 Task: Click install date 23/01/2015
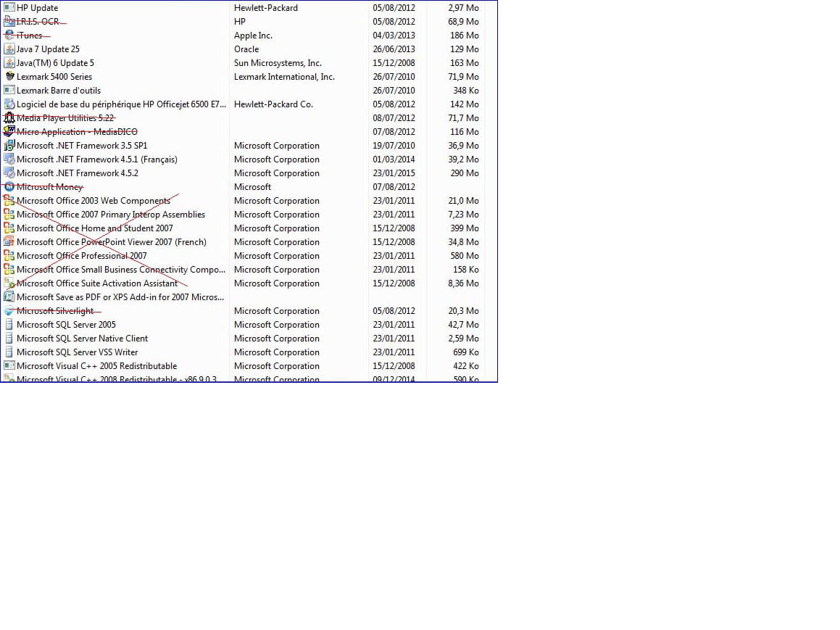coord(394,173)
